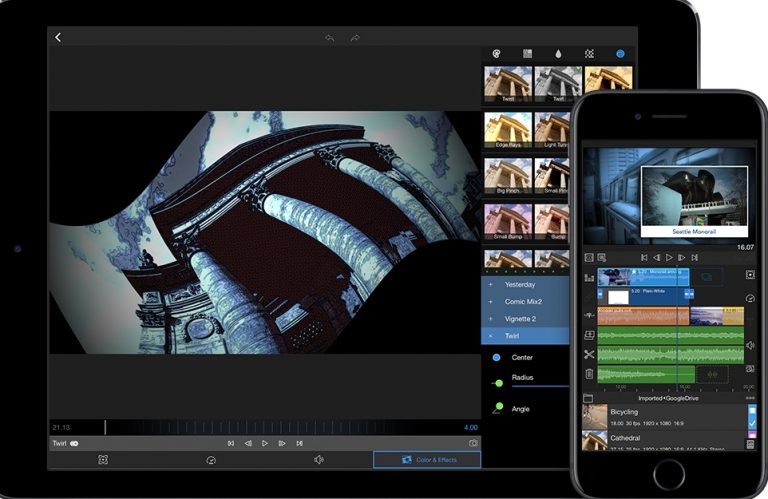768x499 pixels.
Task: Step forward a frame on iPhone
Action: coord(682,258)
